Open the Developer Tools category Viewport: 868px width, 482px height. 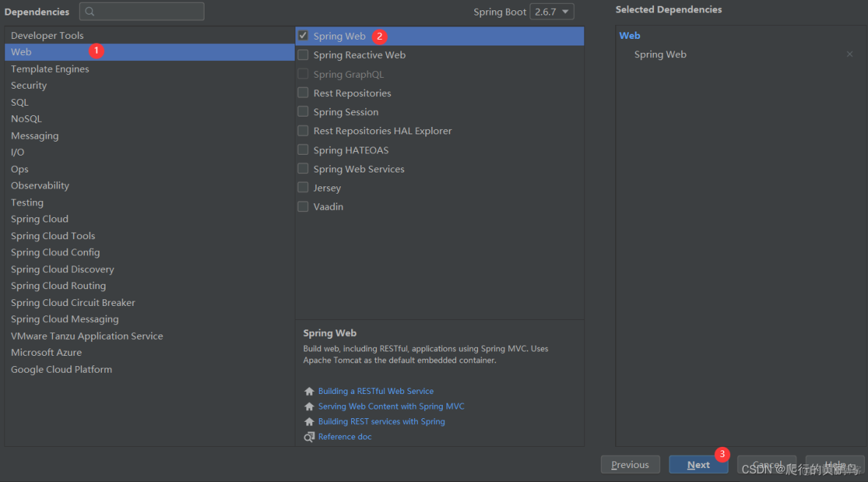pos(47,36)
